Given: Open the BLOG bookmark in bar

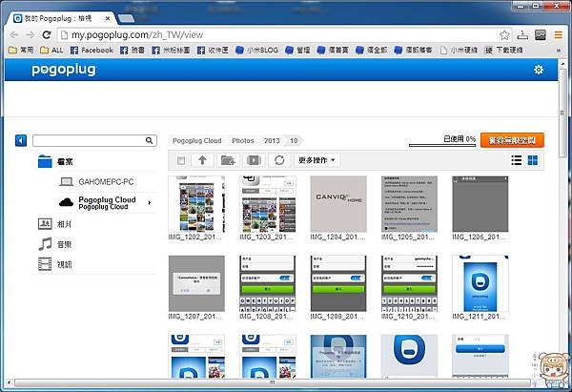Looking at the screenshot, I should [256, 50].
